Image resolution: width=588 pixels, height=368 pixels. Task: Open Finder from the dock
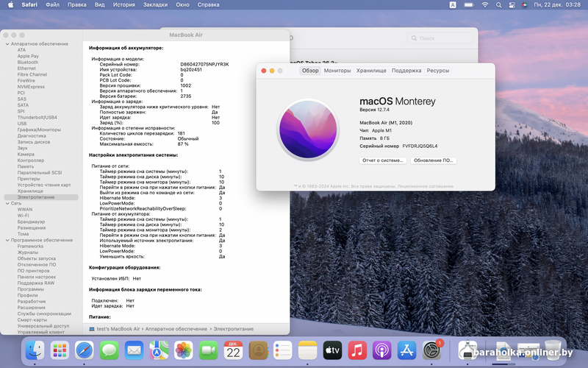coord(35,351)
